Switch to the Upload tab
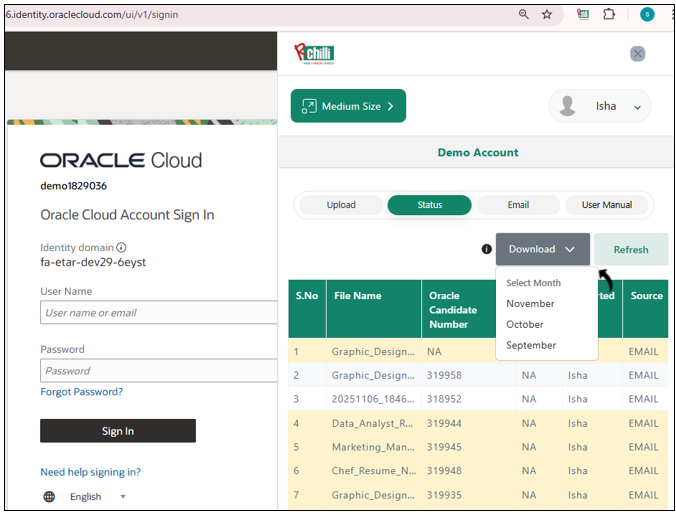Screen dimensions: 676x517 click(x=341, y=205)
